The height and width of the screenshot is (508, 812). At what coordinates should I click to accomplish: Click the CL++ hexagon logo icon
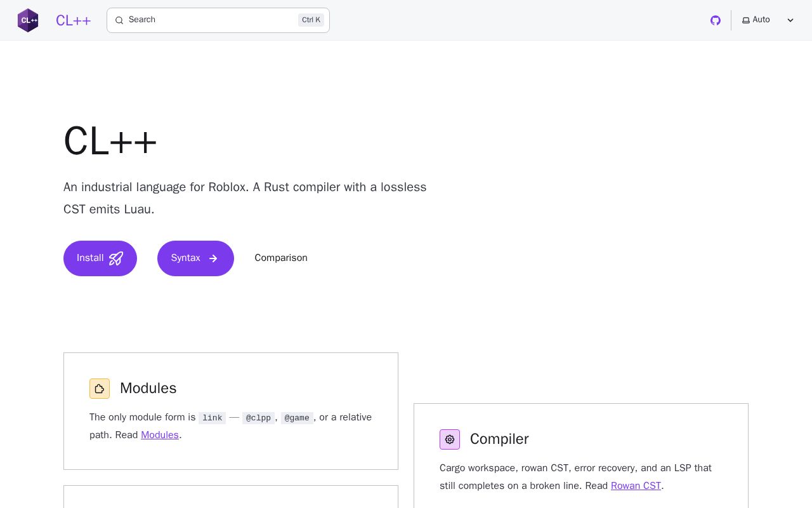(x=28, y=20)
